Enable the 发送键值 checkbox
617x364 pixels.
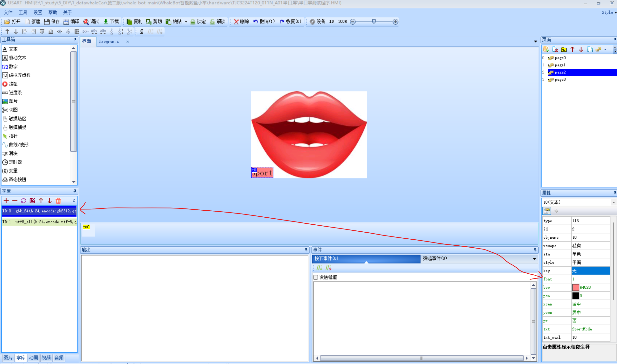pyautogui.click(x=316, y=278)
